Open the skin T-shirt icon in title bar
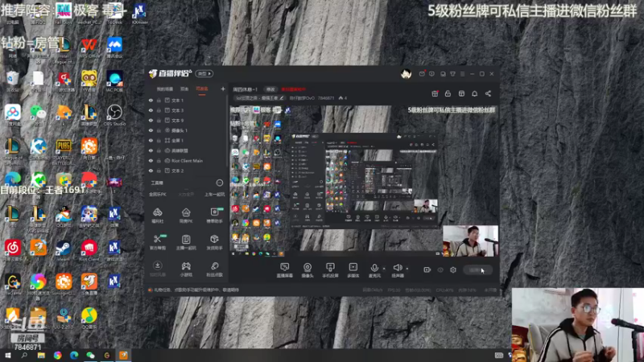The image size is (644, 362). pos(452,74)
